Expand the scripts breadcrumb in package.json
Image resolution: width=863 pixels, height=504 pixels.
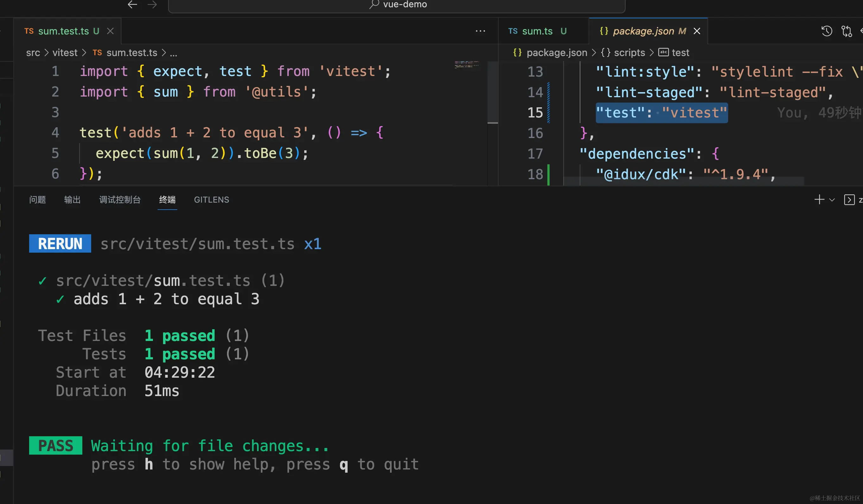point(629,53)
